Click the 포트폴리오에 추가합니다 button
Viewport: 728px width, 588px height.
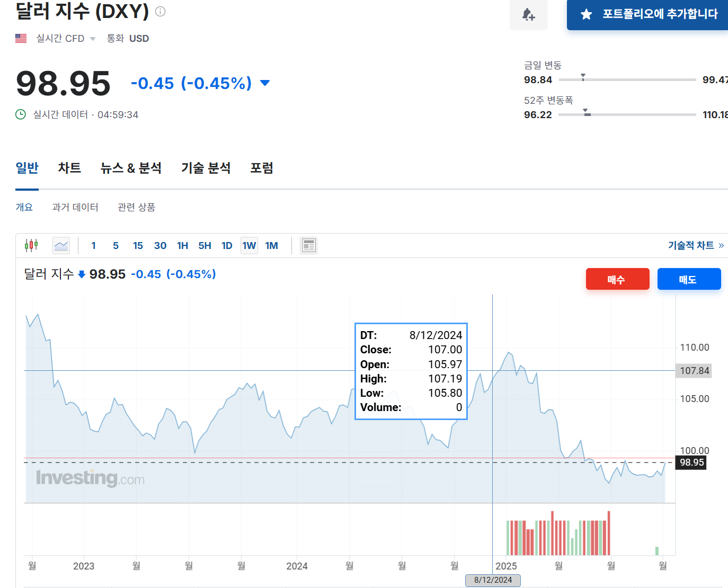point(650,14)
